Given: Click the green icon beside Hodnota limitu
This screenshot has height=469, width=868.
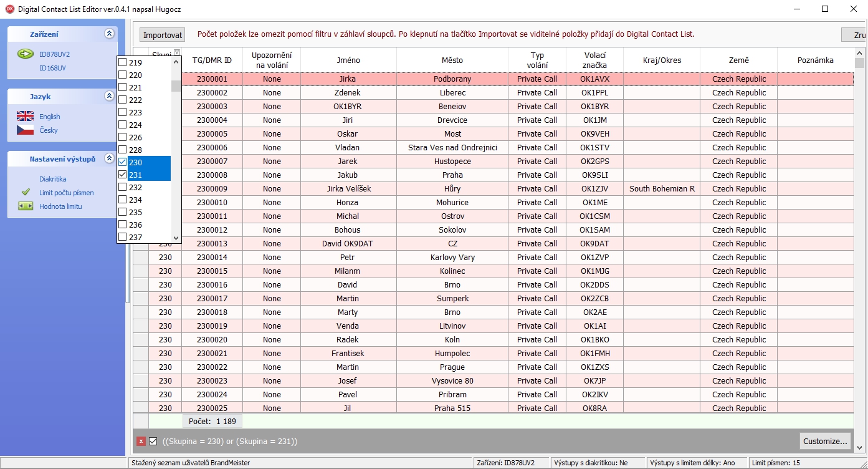Looking at the screenshot, I should coord(26,206).
